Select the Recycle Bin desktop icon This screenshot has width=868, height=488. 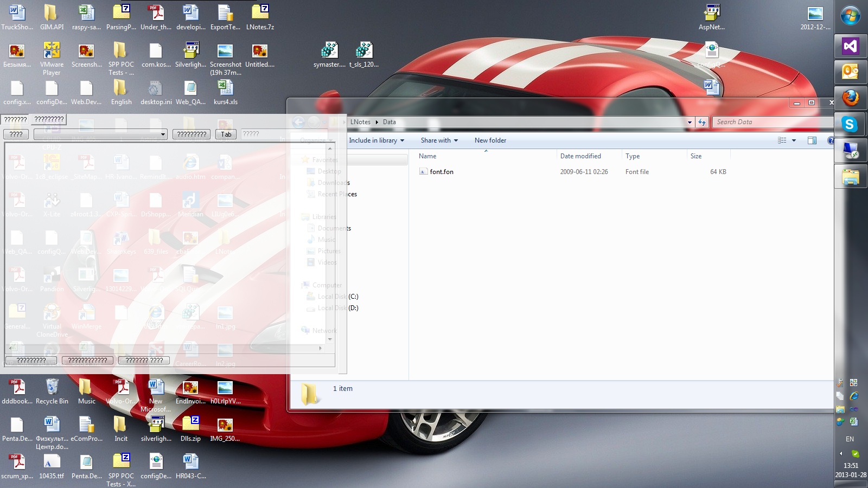click(52, 391)
